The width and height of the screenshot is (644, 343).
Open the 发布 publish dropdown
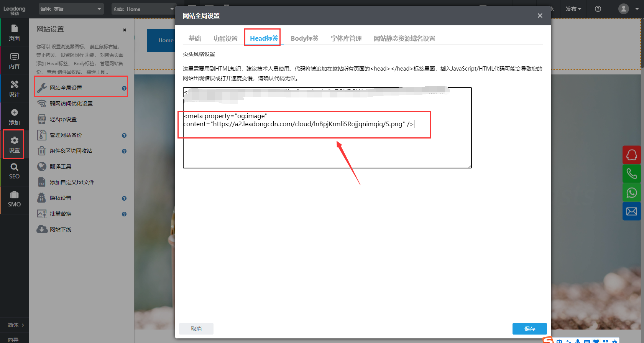(573, 9)
